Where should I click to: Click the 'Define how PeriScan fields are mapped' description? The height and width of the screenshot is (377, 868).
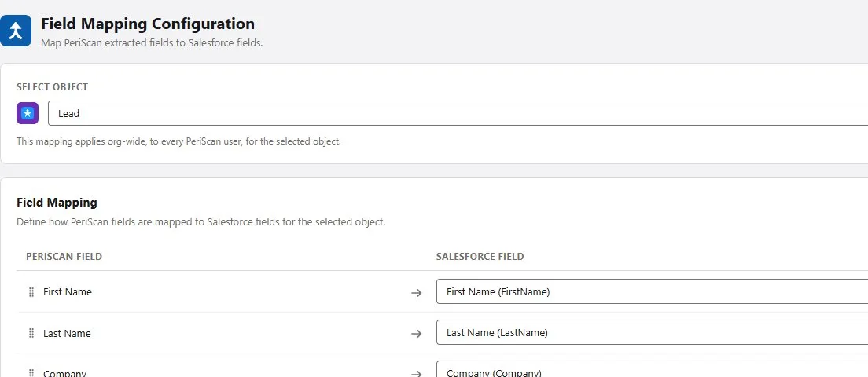coord(201,222)
